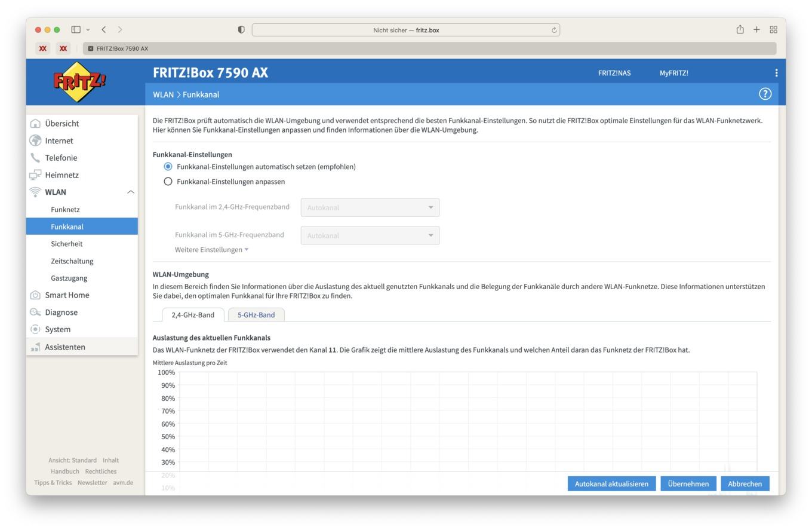
Task: Click the 100% chart axis label
Action: (167, 372)
